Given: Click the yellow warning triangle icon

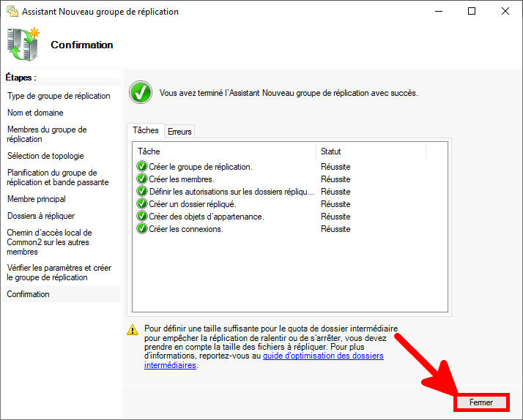Looking at the screenshot, I should click(133, 330).
